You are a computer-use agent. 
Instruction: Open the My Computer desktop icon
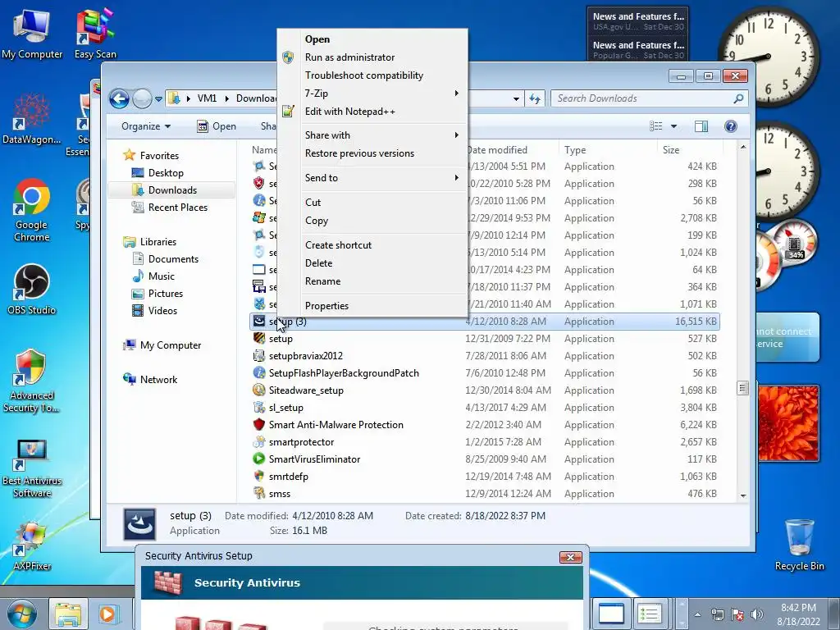pyautogui.click(x=32, y=33)
